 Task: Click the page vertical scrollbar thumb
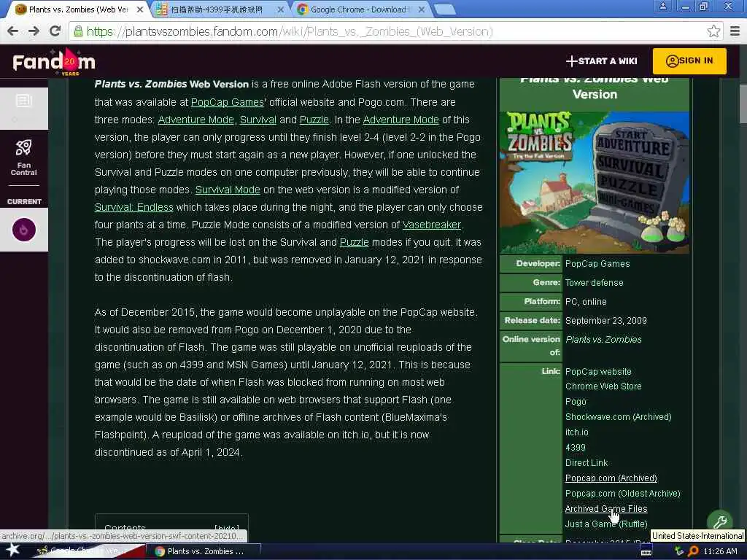tap(743, 105)
